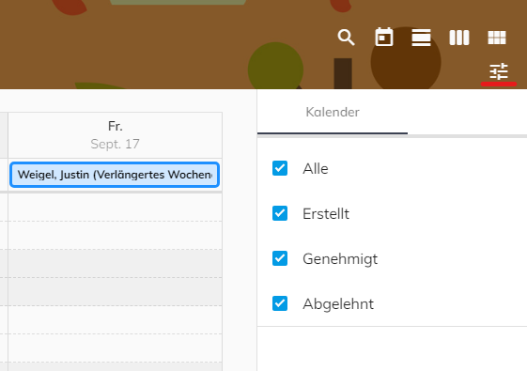Uncheck the Genehmigt checkbox
The height and width of the screenshot is (371, 527).
point(280,258)
